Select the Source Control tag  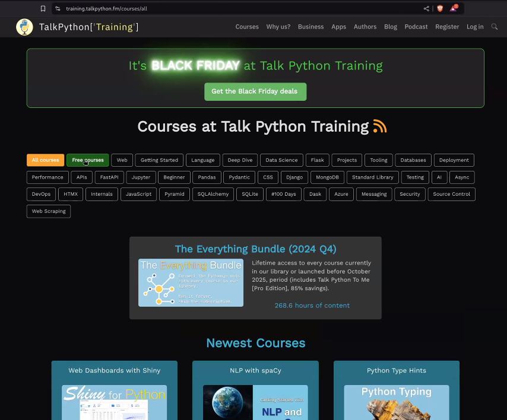click(x=452, y=194)
